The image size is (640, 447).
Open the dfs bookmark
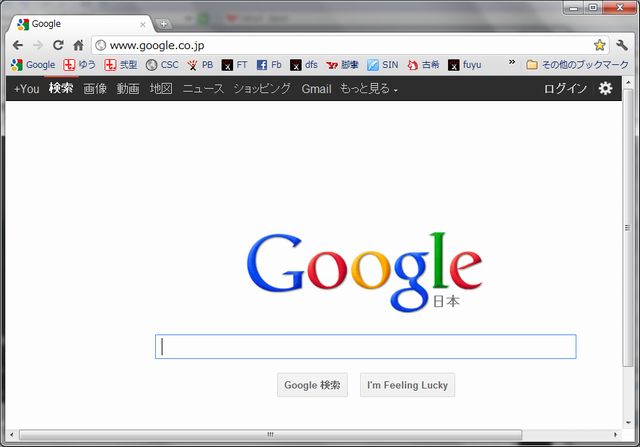tap(304, 64)
